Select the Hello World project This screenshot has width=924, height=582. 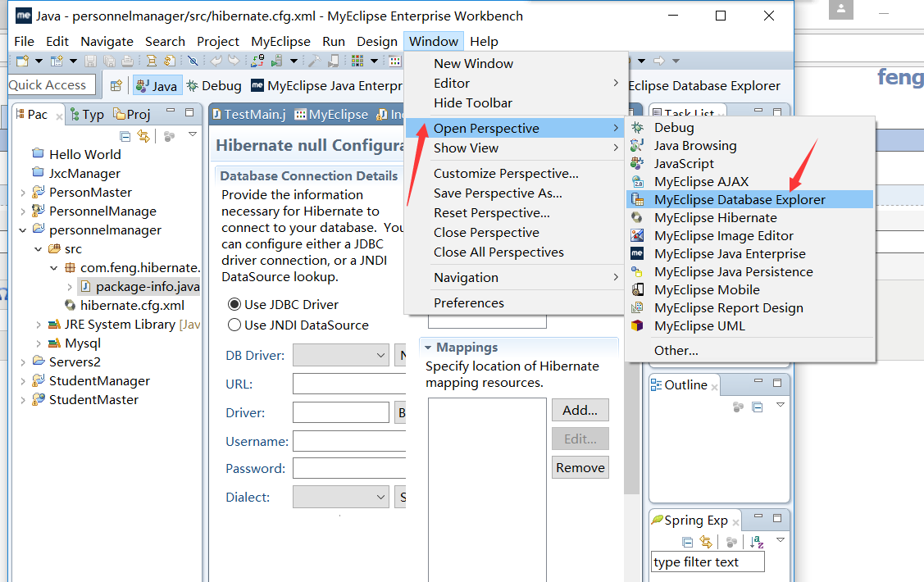[x=85, y=154]
